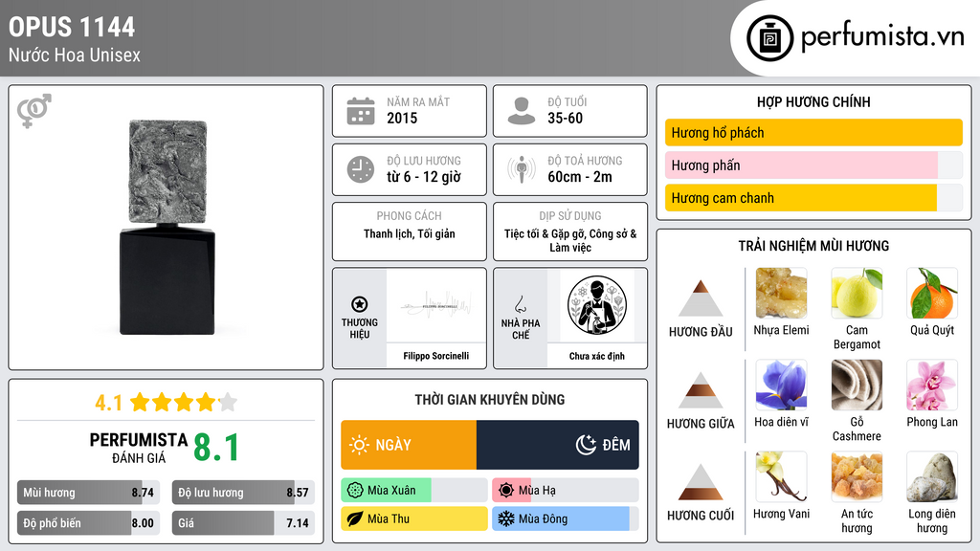This screenshot has height=551, width=980.
Task: Click the sun icon for Mùa Hạ
Action: click(x=506, y=491)
